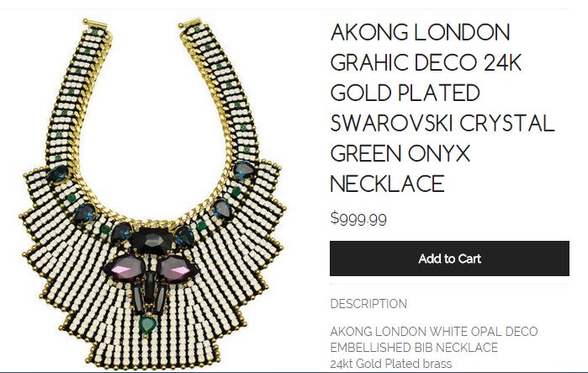Click the right gold clasp of the necklace
Viewport: 588px width, 373px height.
tap(190, 24)
